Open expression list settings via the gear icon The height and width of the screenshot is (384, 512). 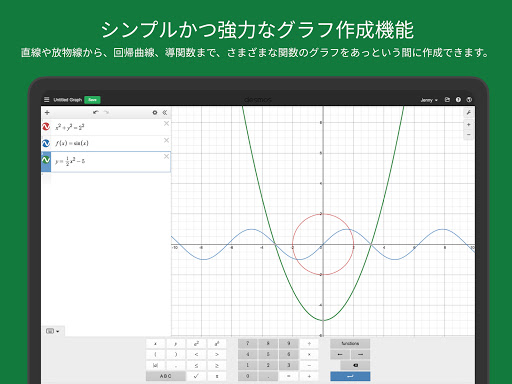(x=155, y=113)
